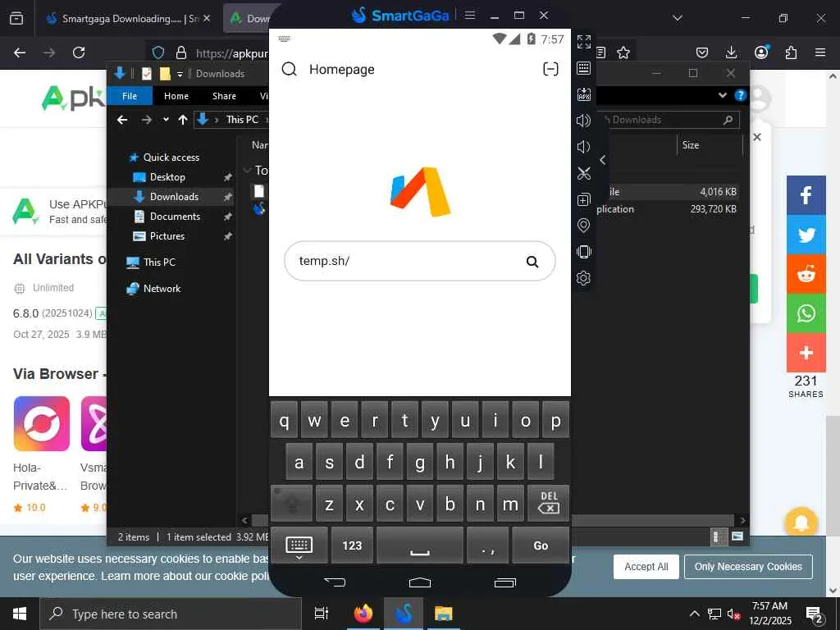The height and width of the screenshot is (630, 840).
Task: Tap the DEL backspace key
Action: coord(548,504)
